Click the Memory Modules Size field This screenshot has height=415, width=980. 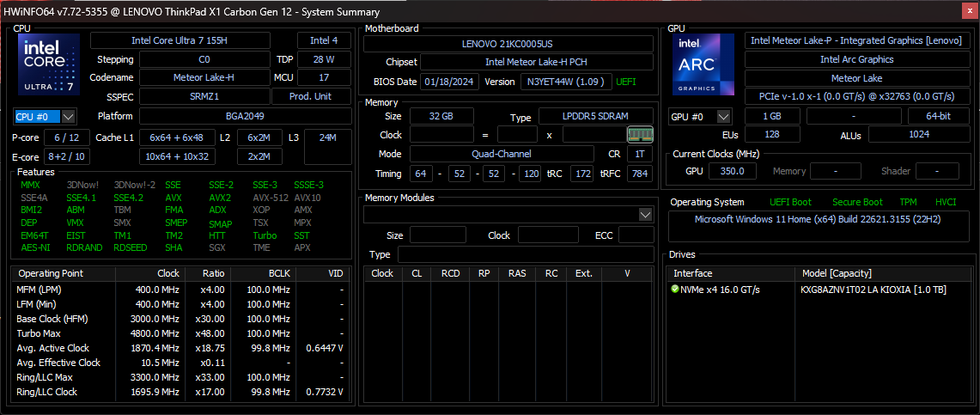[437, 235]
